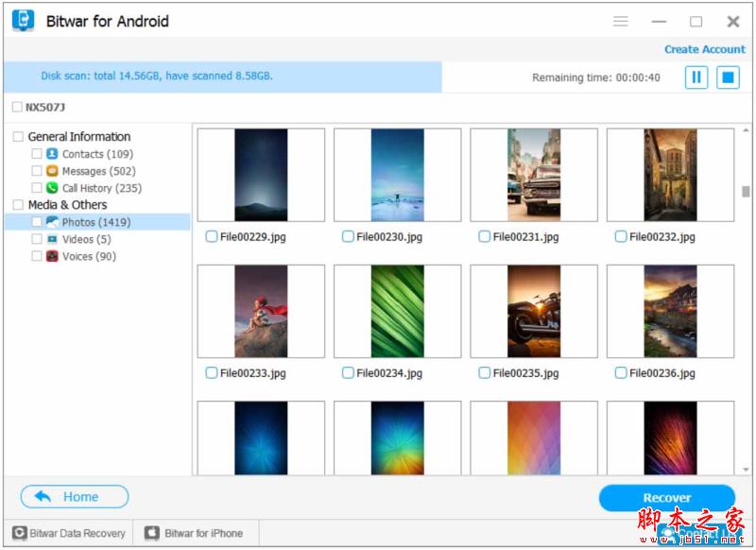Pause the disk scan
Viewport: 756px width, 550px height.
click(x=696, y=77)
